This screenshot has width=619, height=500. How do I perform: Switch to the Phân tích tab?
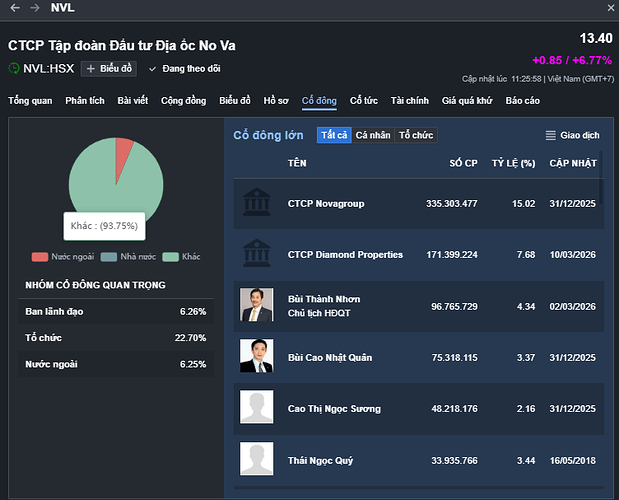click(x=85, y=101)
